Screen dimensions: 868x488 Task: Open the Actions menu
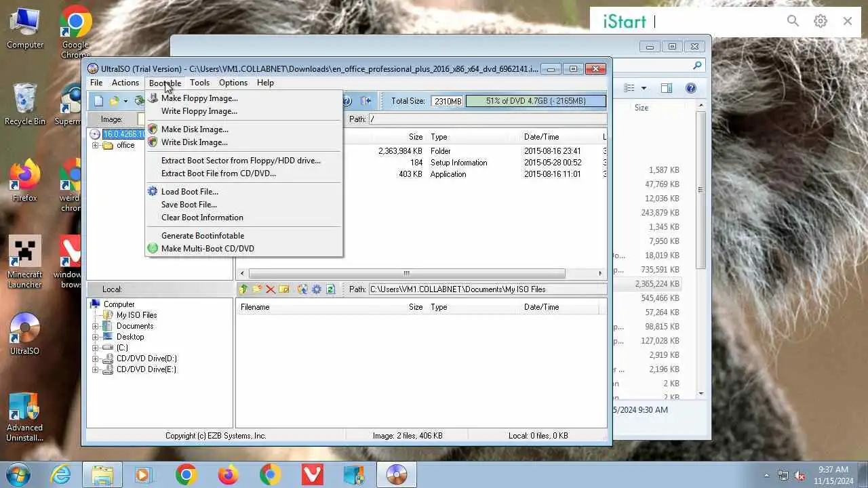click(x=125, y=83)
